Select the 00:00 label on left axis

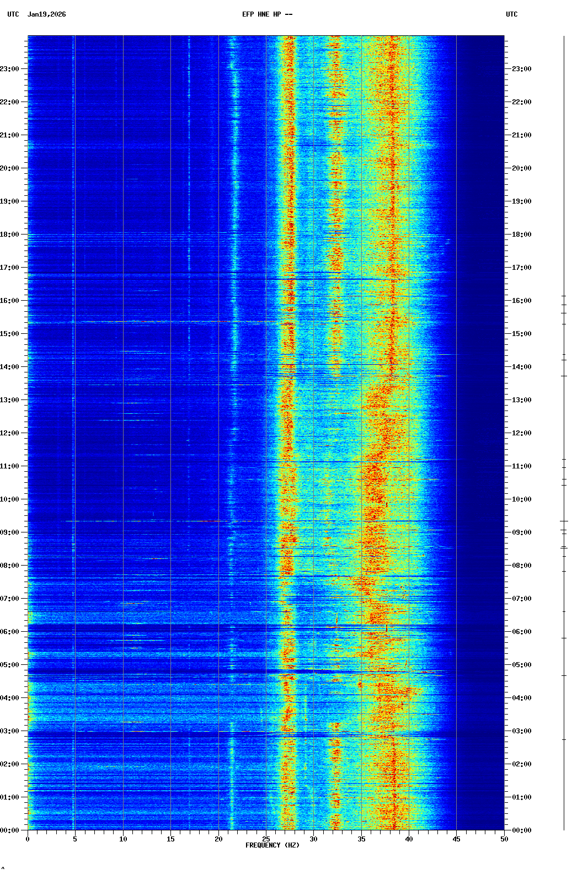point(9,830)
